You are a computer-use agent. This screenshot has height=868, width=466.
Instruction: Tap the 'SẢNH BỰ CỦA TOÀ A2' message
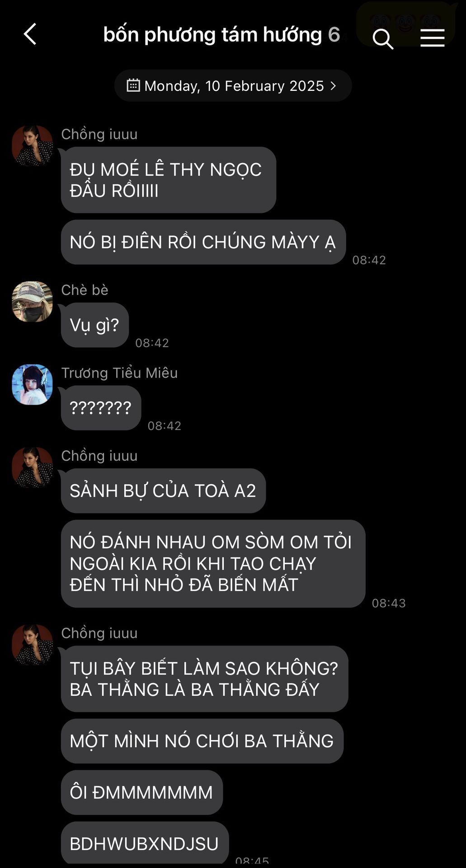[x=163, y=491]
